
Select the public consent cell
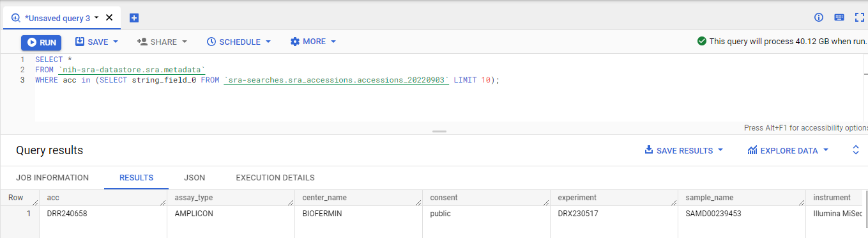(486, 214)
